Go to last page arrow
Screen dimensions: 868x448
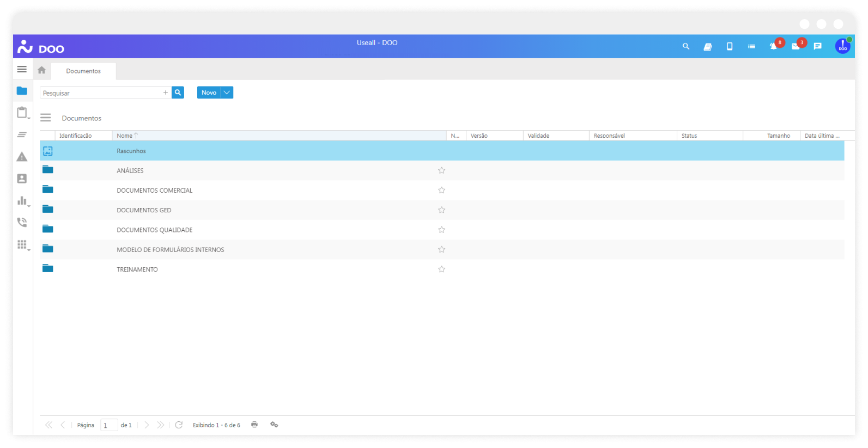pos(161,425)
